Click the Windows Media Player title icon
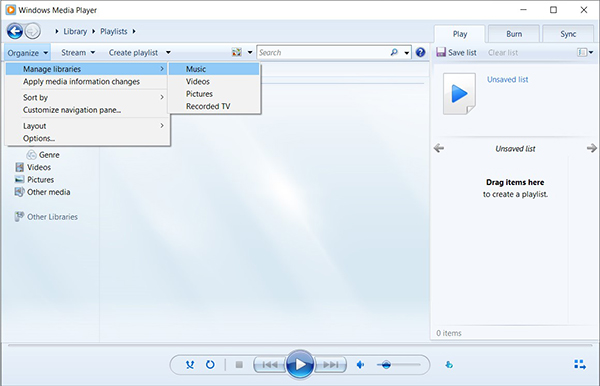The image size is (600, 386). 11,10
